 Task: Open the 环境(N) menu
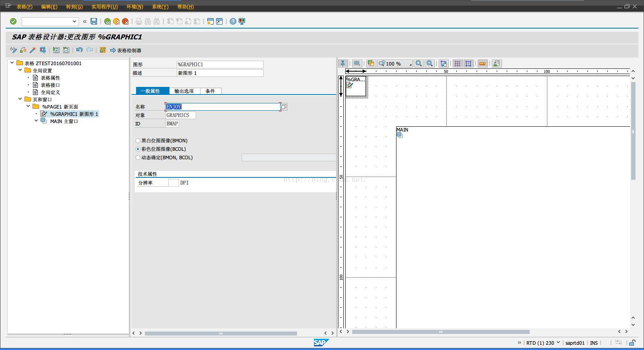(x=134, y=7)
